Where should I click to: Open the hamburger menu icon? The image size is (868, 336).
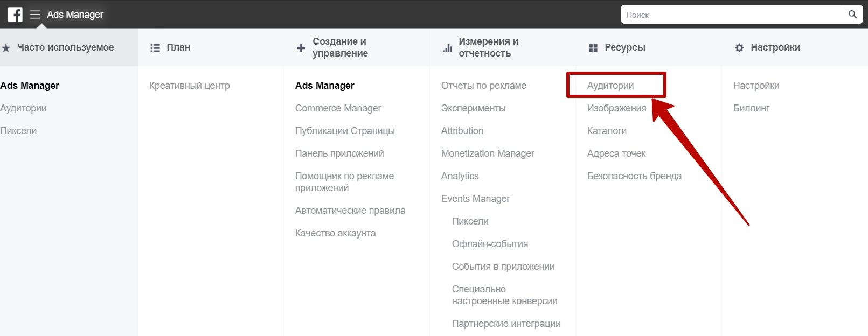(35, 15)
